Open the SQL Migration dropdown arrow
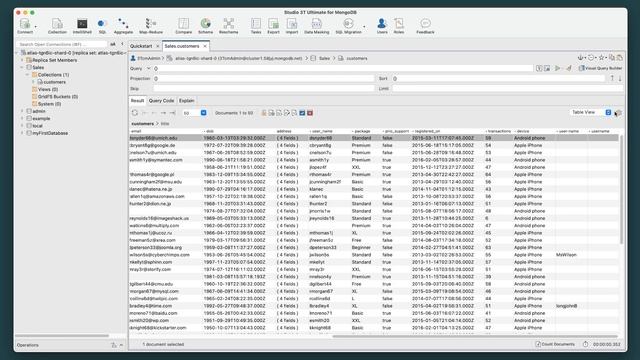The image size is (640, 360). [x=364, y=27]
